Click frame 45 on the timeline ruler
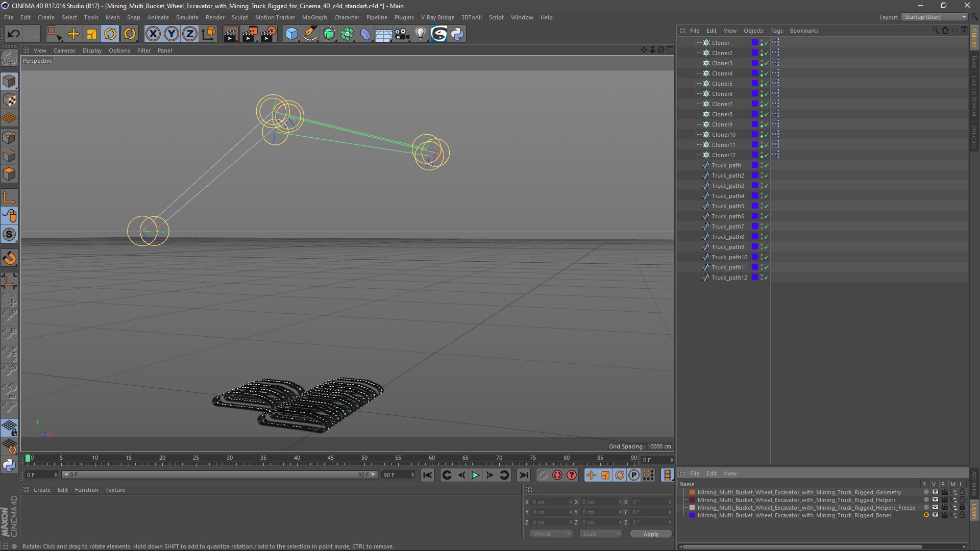 [x=331, y=459]
